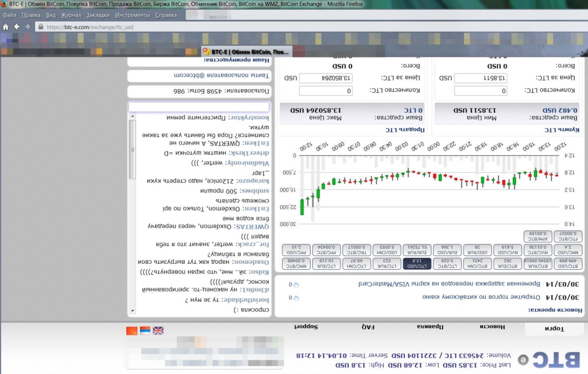This screenshot has width=588, height=374.
Task: Click the LTC amount field in Продать LTC
Action: pyautogui.click(x=326, y=91)
